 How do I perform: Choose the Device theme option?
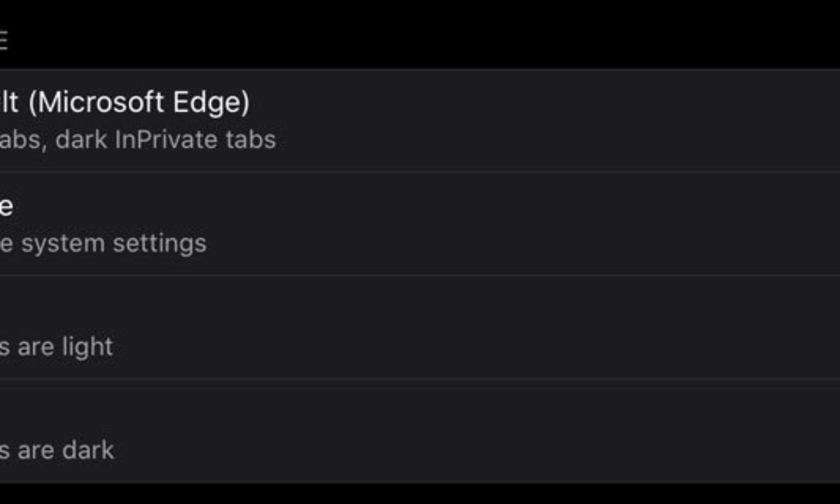pos(420,223)
